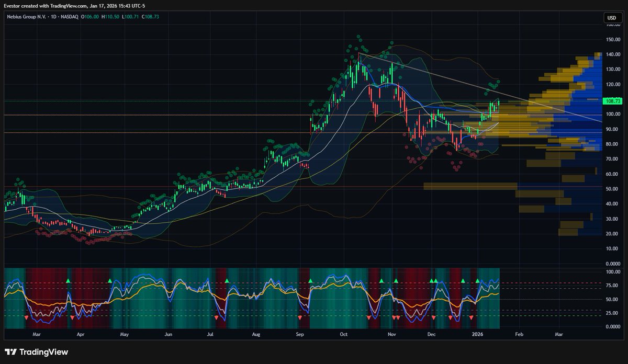Click the Oct label on time axis

coord(344,334)
